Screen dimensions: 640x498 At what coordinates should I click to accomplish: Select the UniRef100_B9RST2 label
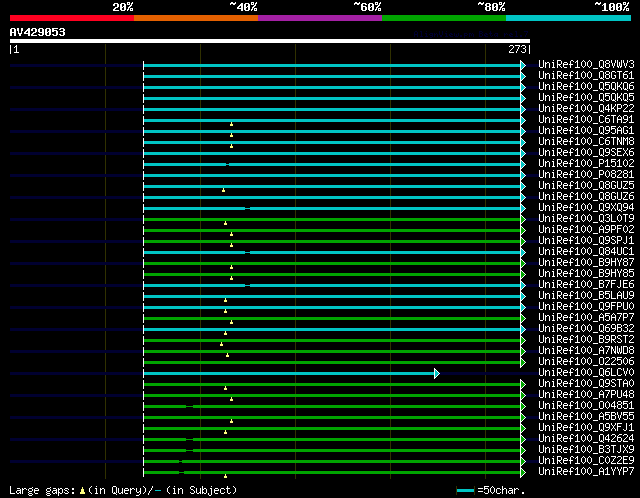586,340
